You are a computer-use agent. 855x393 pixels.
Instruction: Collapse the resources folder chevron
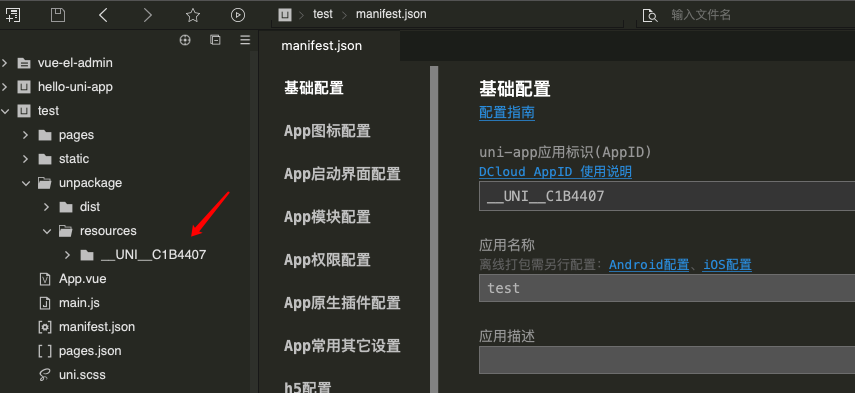47,231
